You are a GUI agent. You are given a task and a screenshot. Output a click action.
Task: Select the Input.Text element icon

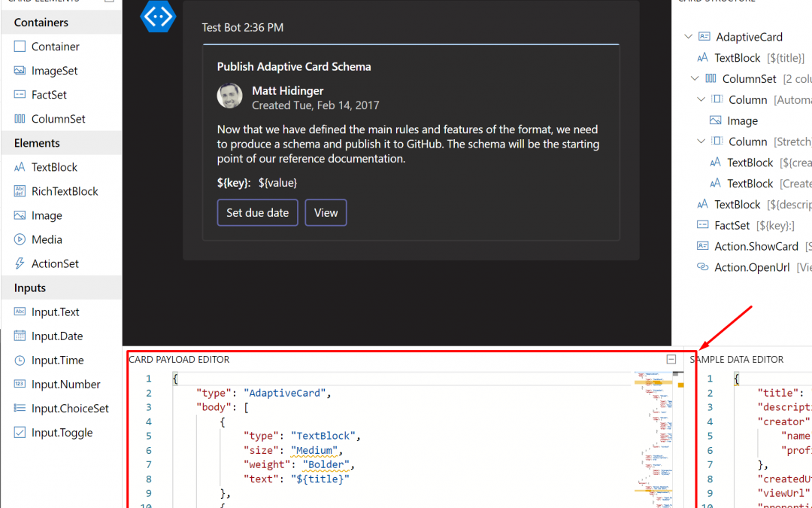coord(20,312)
